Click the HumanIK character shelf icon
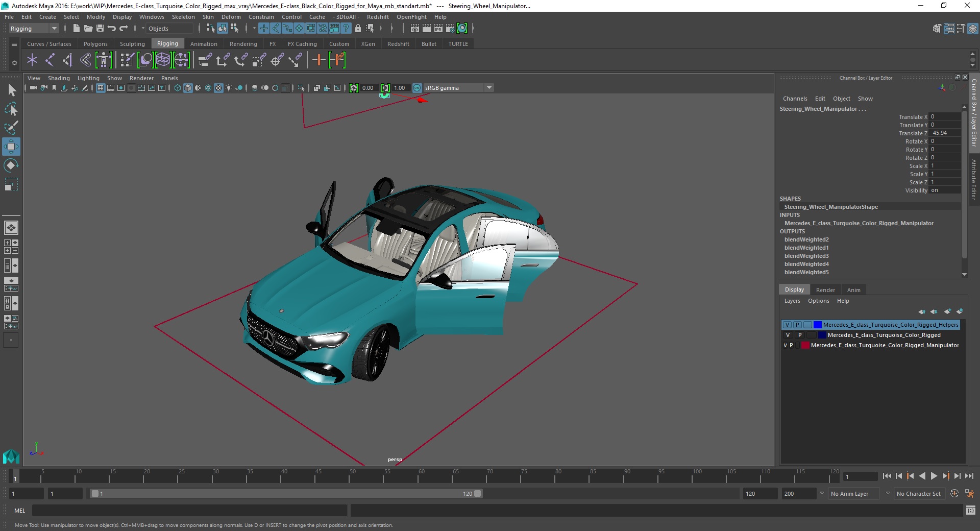Image resolution: width=980 pixels, height=531 pixels. (x=104, y=60)
